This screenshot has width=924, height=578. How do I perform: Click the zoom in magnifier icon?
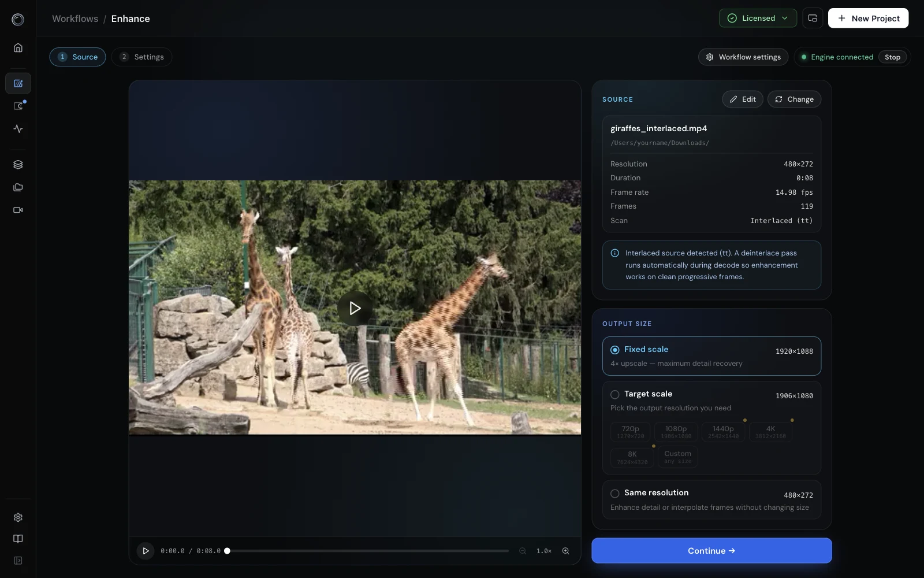tap(566, 551)
